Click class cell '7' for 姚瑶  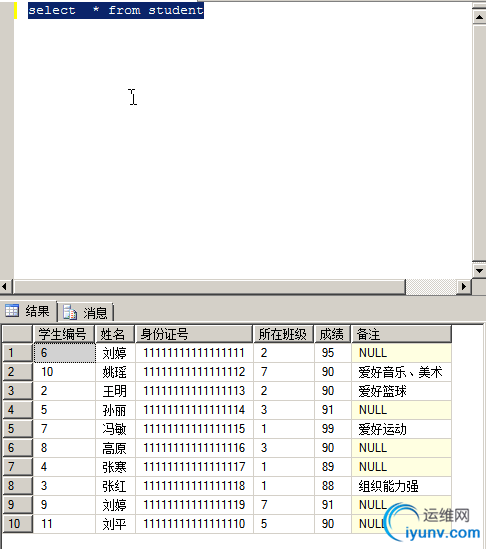pyautogui.click(x=284, y=371)
